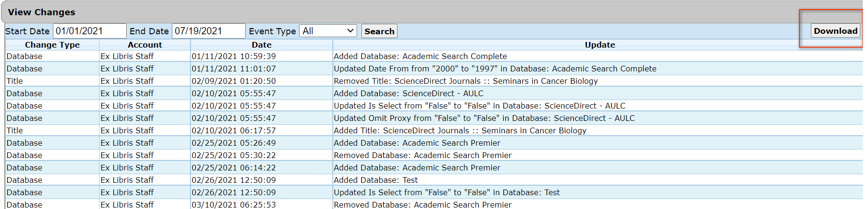Click the Download button
Screen dimensions: 868x209
[x=835, y=31]
